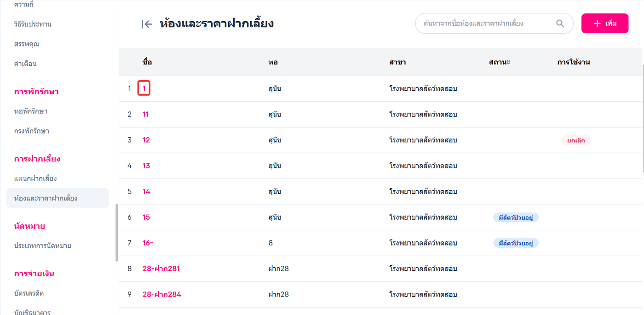Click the pink เพิ่ม add button
This screenshot has height=315, width=644.
[x=604, y=23]
